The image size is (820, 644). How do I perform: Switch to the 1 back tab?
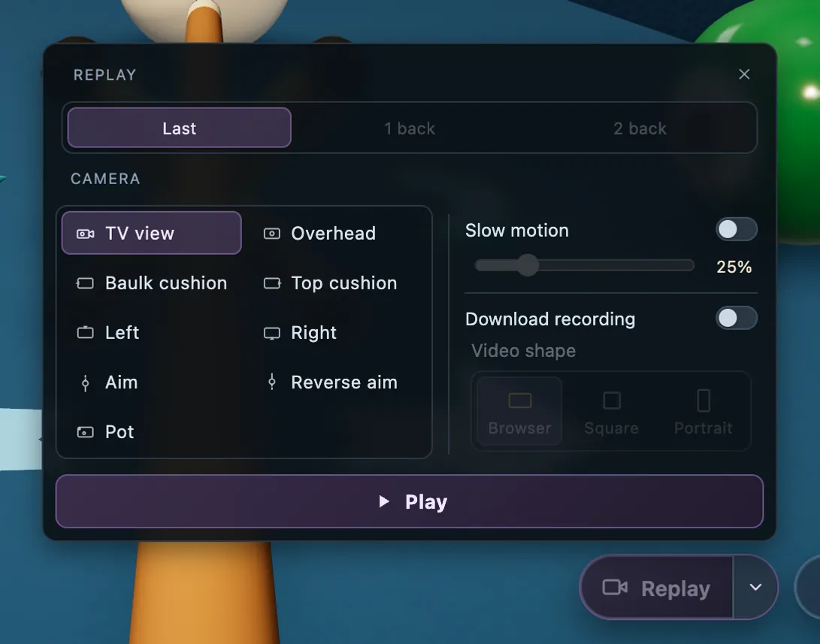click(410, 128)
